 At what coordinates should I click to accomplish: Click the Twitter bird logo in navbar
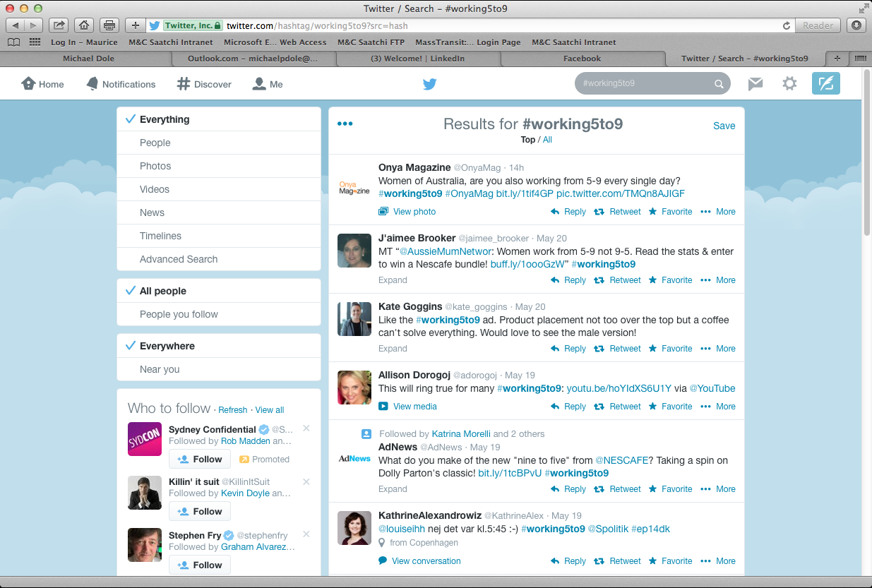[429, 84]
